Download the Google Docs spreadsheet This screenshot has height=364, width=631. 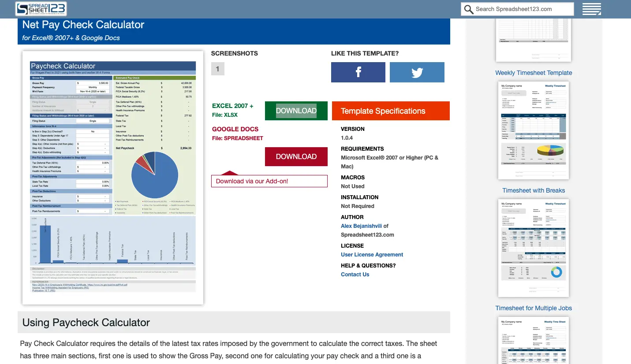click(x=296, y=156)
